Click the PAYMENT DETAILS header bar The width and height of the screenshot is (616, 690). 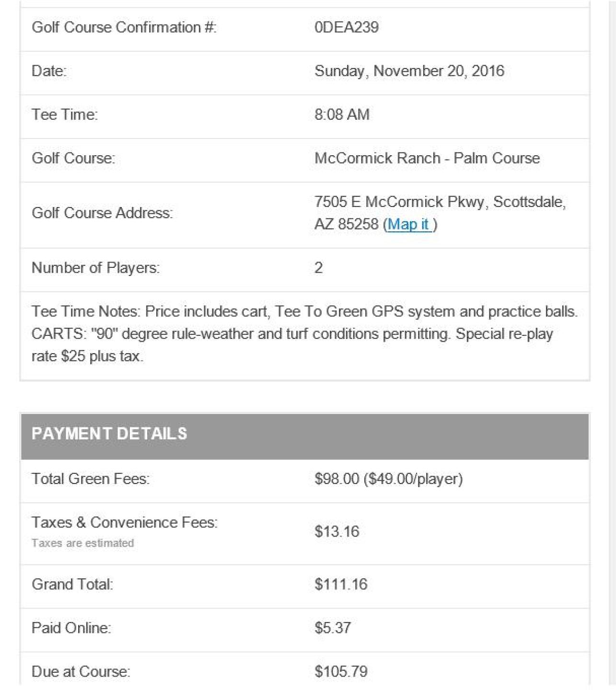pyautogui.click(x=304, y=434)
